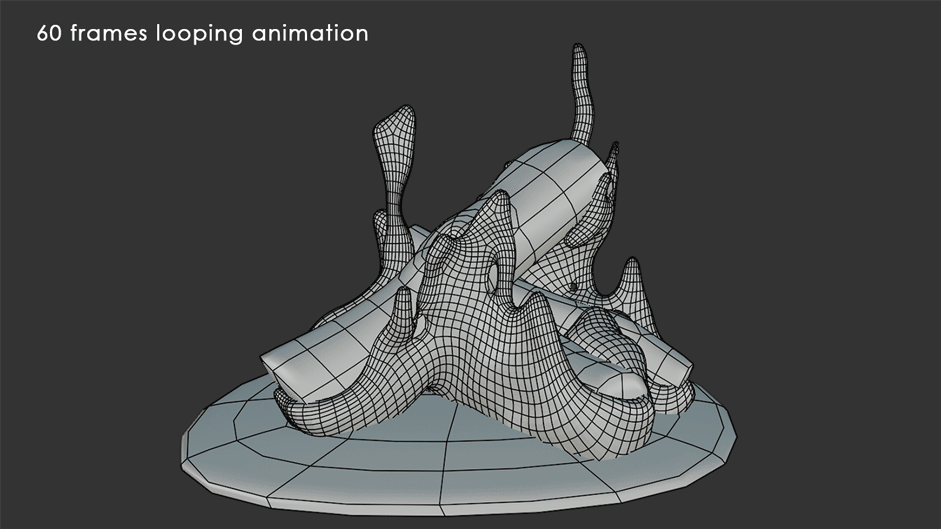This screenshot has width=941, height=529.
Task: Click the "60 frames looping animation" caption text
Action: [203, 33]
